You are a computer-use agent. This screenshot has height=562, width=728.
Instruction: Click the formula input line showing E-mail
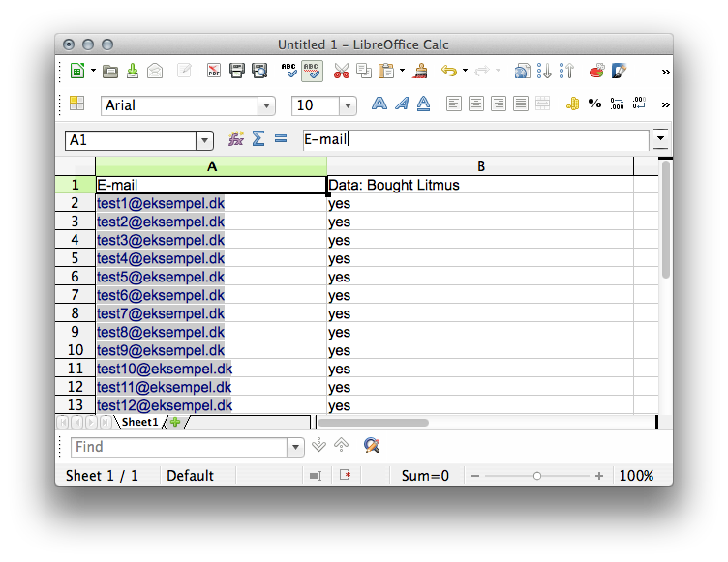[x=475, y=139]
